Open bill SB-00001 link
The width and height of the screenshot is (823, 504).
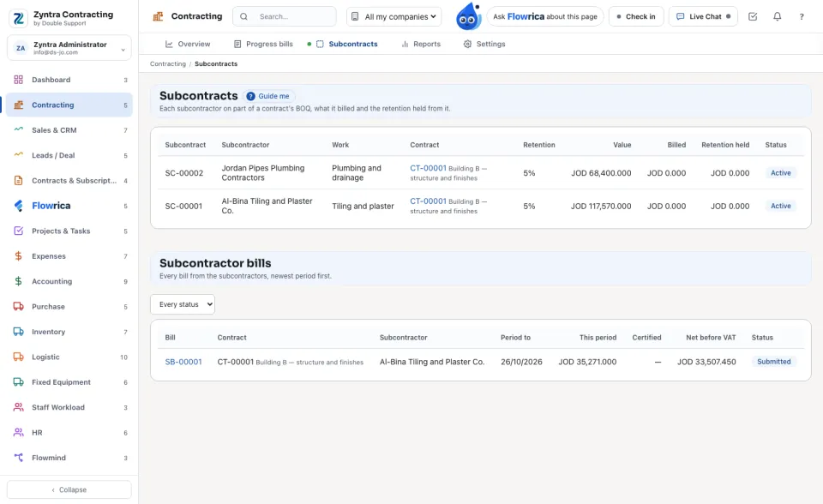(x=183, y=362)
